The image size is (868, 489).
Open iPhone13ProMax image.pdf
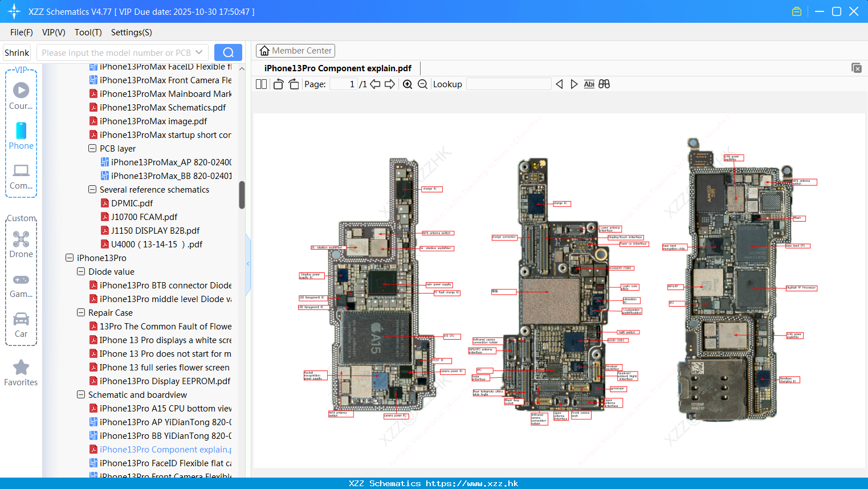(153, 121)
